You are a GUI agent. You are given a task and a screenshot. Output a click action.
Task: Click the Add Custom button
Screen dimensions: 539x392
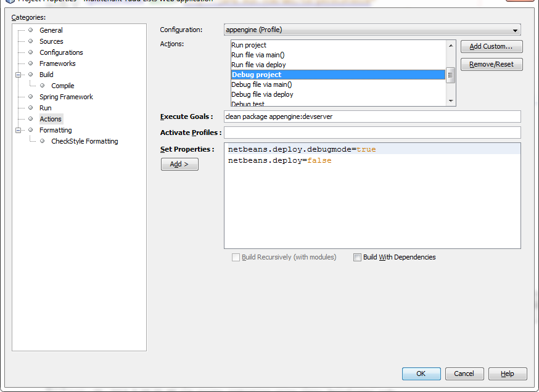point(491,46)
